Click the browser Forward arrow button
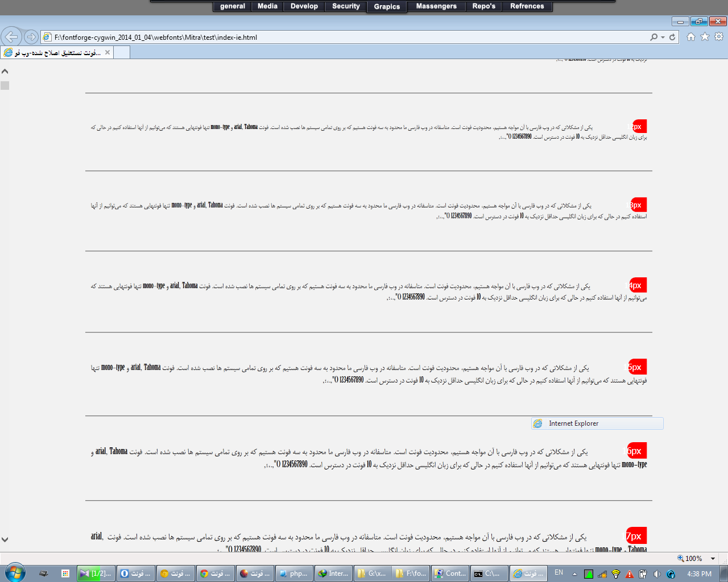Image resolution: width=728 pixels, height=582 pixels. [31, 37]
